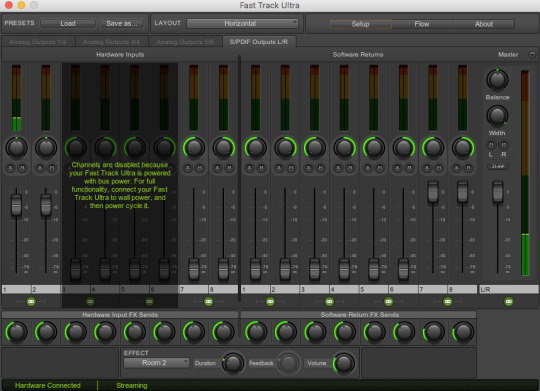
Task: Switch to the Analog Outputs 3/4 tab
Action: coord(112,42)
